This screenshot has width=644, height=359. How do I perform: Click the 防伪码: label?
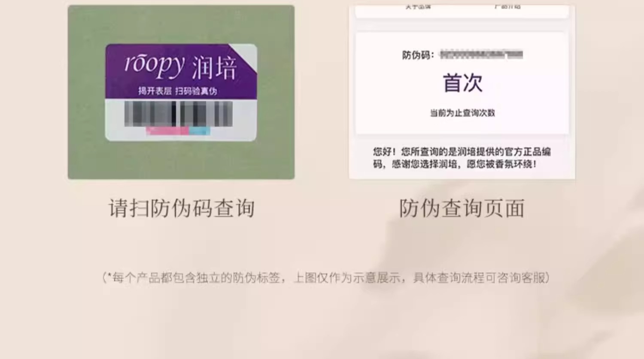pos(418,55)
